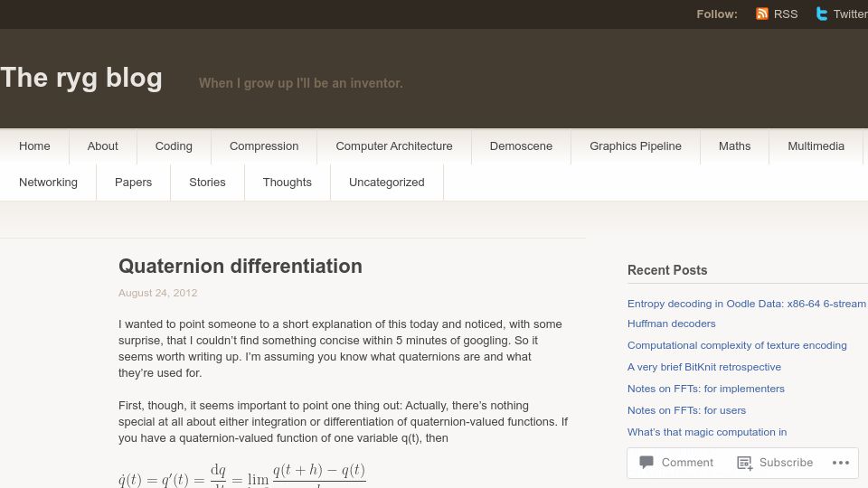The height and width of the screenshot is (488, 868).
Task: Click the Quaternion differentiation post title
Action: coord(241,266)
